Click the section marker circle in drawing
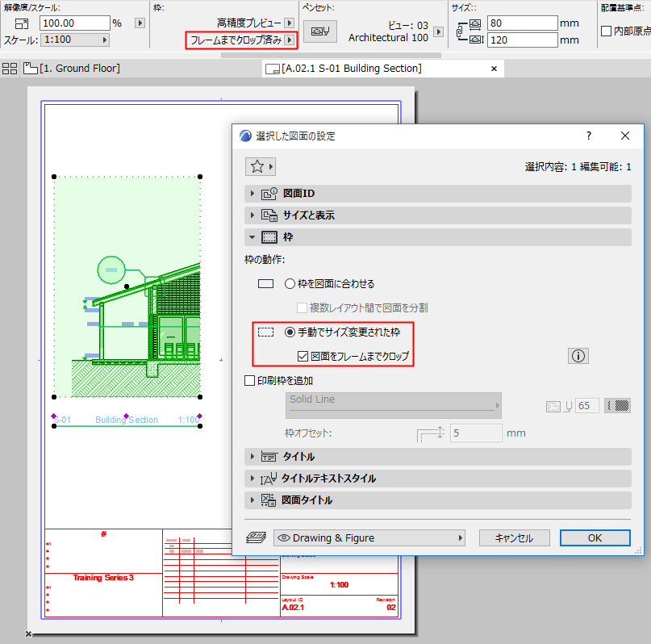This screenshot has height=644, width=651. click(x=111, y=270)
